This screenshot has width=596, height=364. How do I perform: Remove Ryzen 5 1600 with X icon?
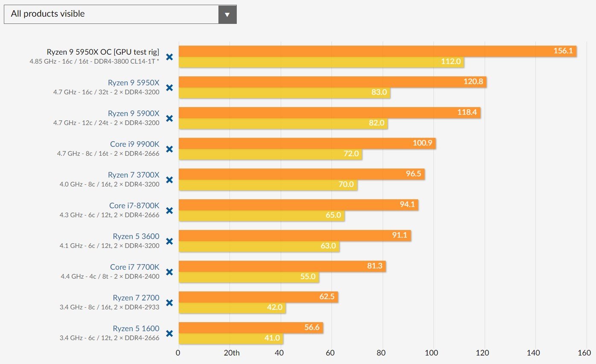click(169, 333)
